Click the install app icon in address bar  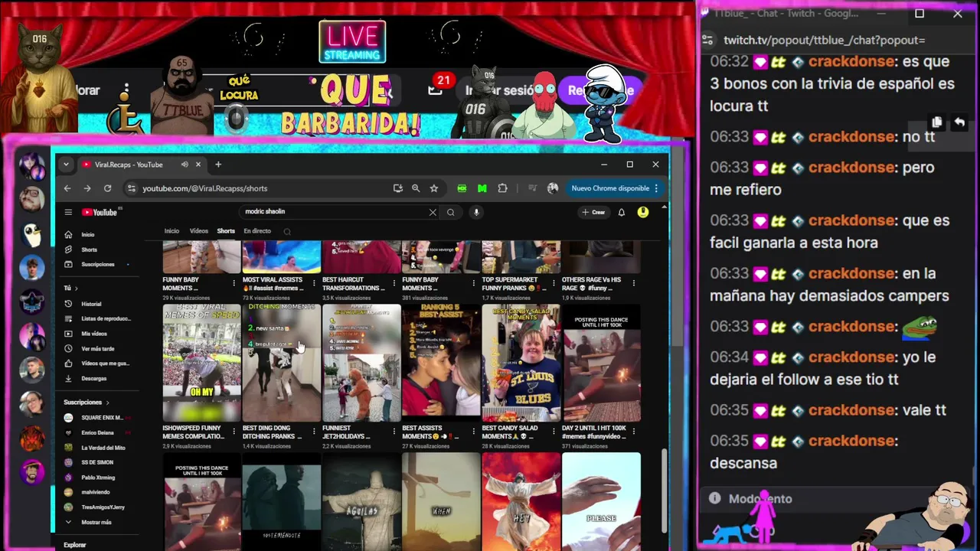pos(397,188)
